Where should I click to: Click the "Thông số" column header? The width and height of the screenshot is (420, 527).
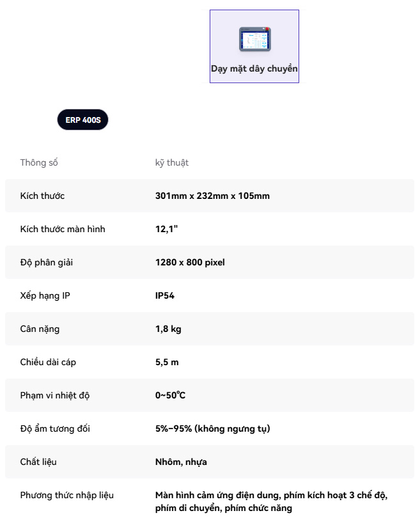pos(39,162)
